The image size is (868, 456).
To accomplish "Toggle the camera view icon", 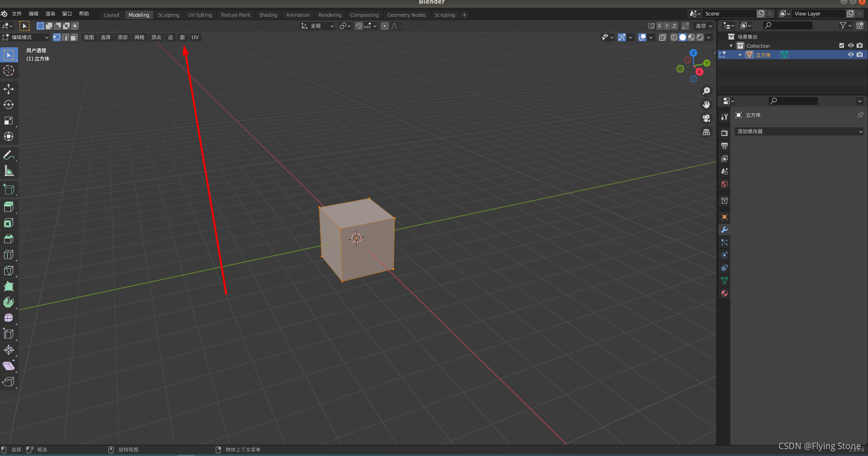I will click(706, 118).
